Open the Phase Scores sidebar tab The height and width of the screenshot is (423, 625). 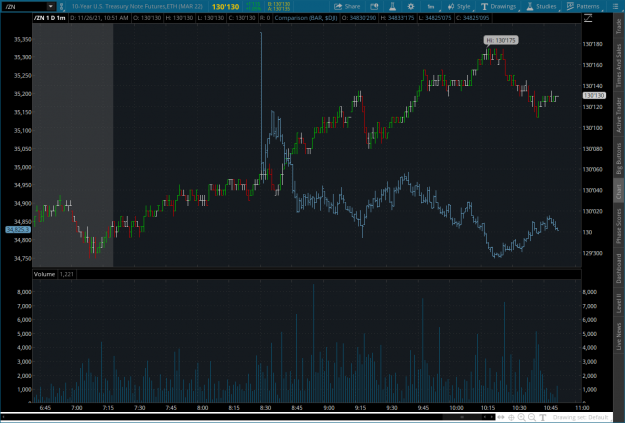(x=619, y=226)
